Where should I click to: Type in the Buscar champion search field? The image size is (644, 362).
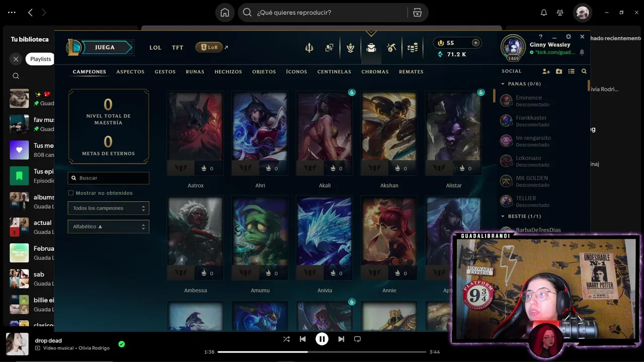108,178
